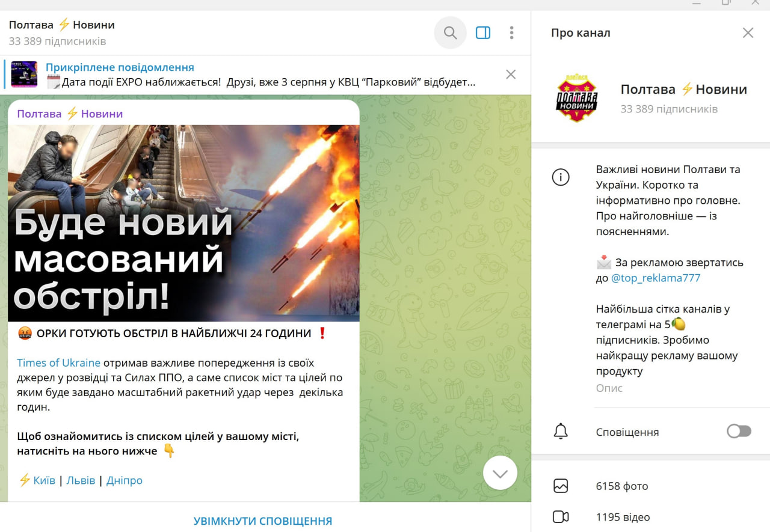Jump to latest messages with down chevron
This screenshot has height=532, width=770.
(500, 473)
